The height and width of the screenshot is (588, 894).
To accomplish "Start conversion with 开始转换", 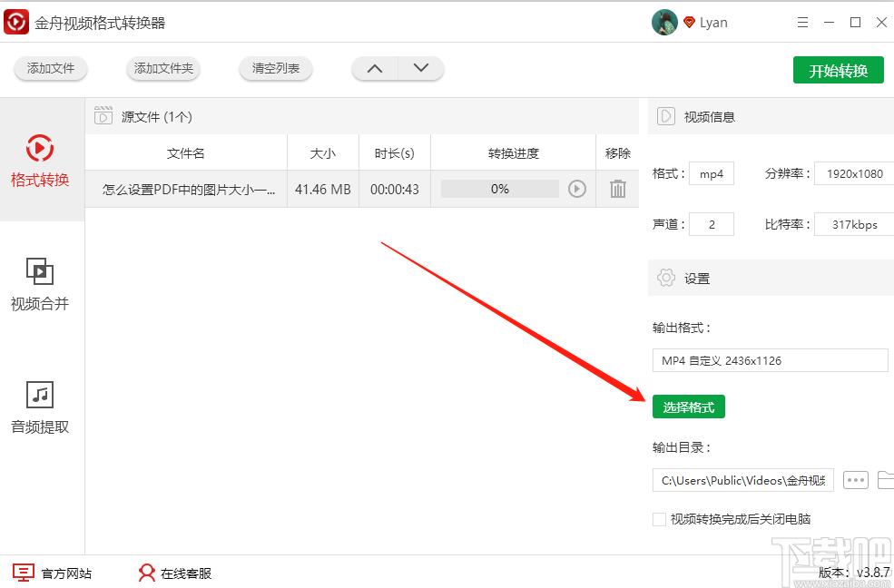I will (838, 71).
